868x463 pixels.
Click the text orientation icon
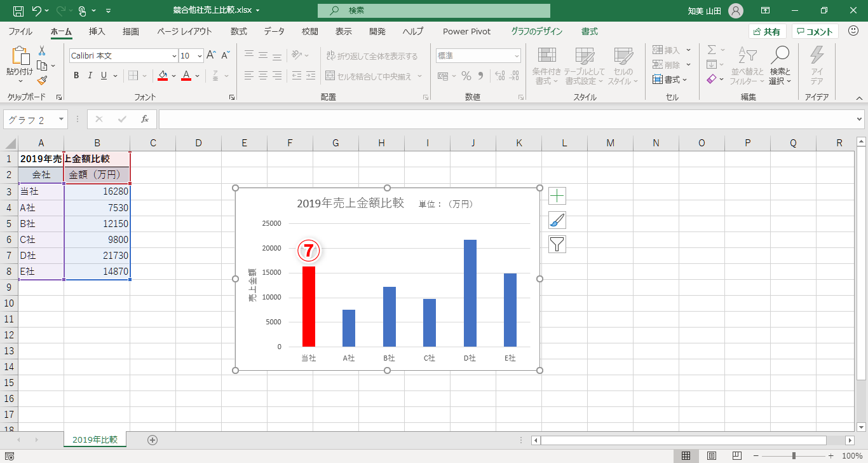coord(297,56)
